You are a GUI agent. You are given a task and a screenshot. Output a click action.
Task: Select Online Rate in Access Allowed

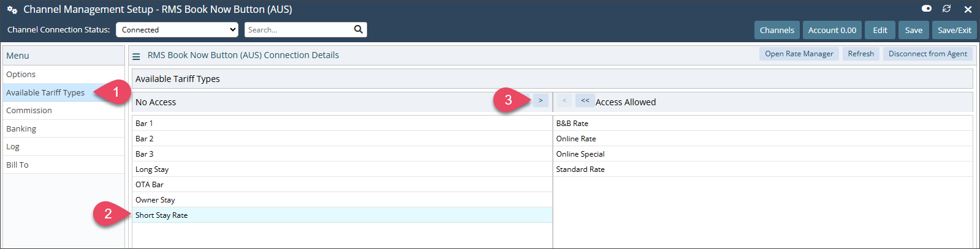point(762,138)
